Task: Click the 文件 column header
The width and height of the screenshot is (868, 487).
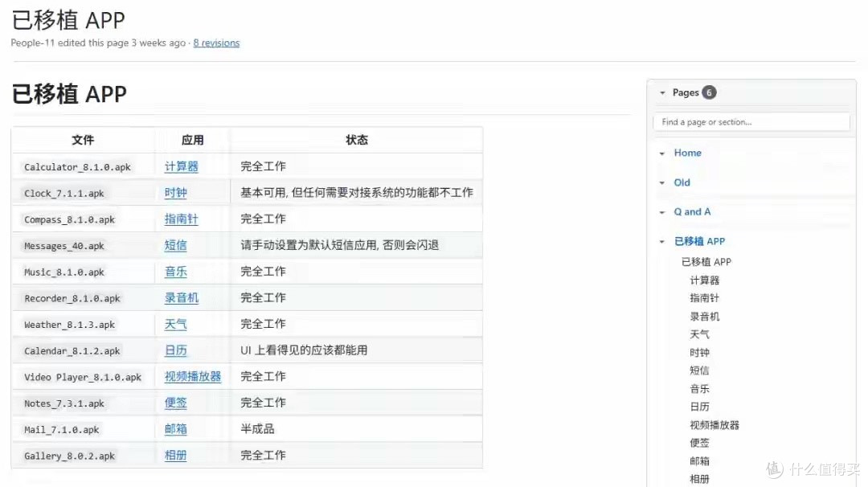Action: [x=83, y=140]
